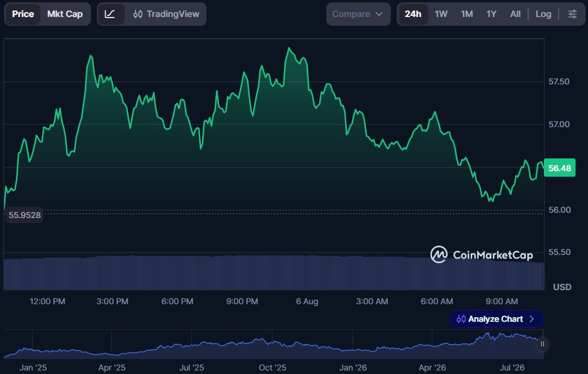Click the Analyze Chart button
The image size is (588, 374).
496,319
